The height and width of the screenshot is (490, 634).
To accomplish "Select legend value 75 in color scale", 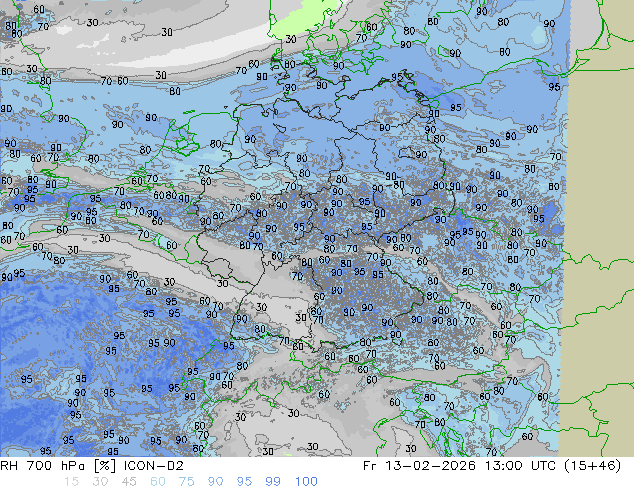I will (x=186, y=482).
